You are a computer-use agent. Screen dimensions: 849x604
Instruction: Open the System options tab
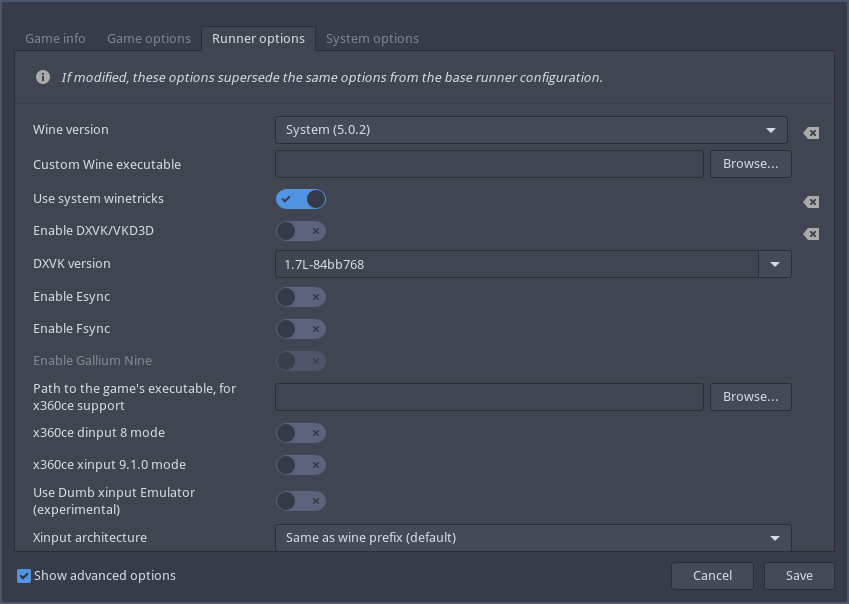[372, 39]
